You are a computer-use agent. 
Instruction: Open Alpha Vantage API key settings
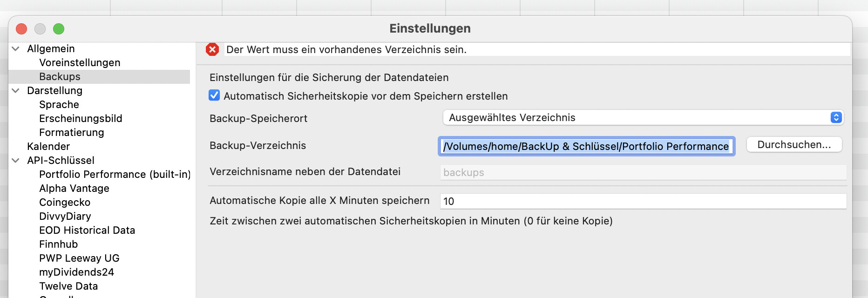tap(74, 189)
